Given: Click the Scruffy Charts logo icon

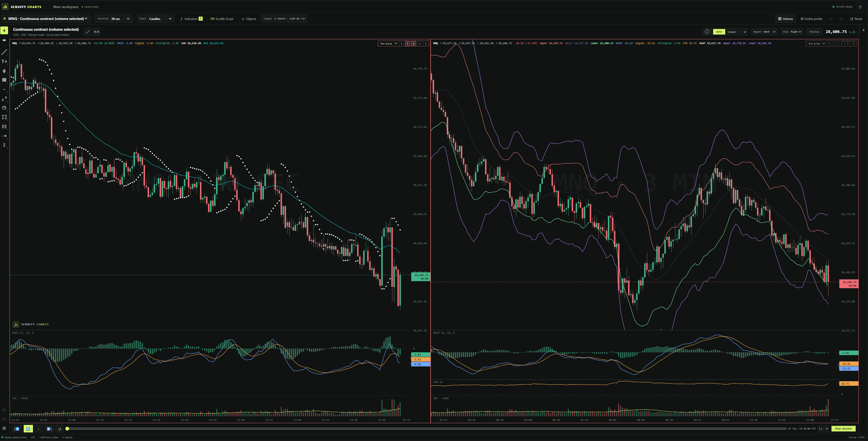Looking at the screenshot, I should (5, 6).
